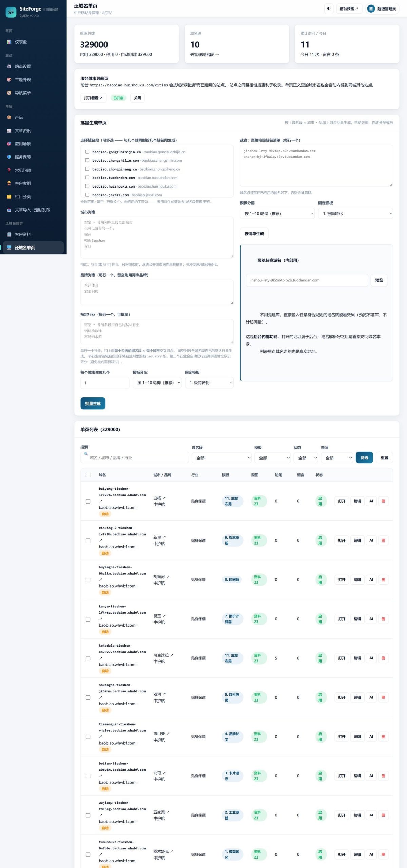Follow the 去管理域名段 link
This screenshot has height=868, width=407.
point(205,54)
